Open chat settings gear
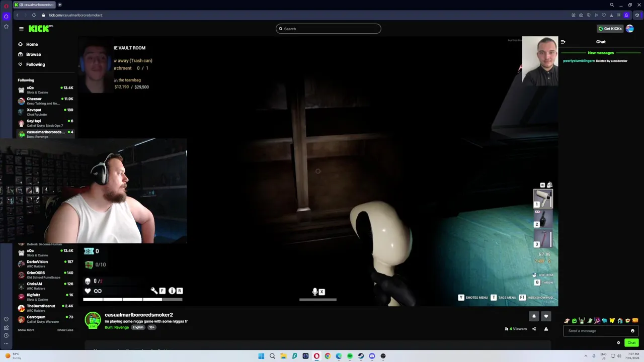644x362 pixels. click(x=618, y=343)
